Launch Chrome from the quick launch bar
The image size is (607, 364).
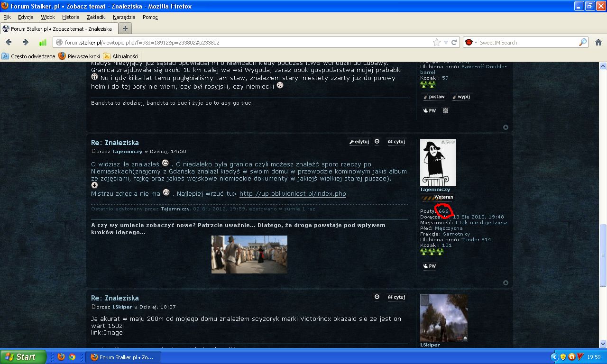pos(72,357)
